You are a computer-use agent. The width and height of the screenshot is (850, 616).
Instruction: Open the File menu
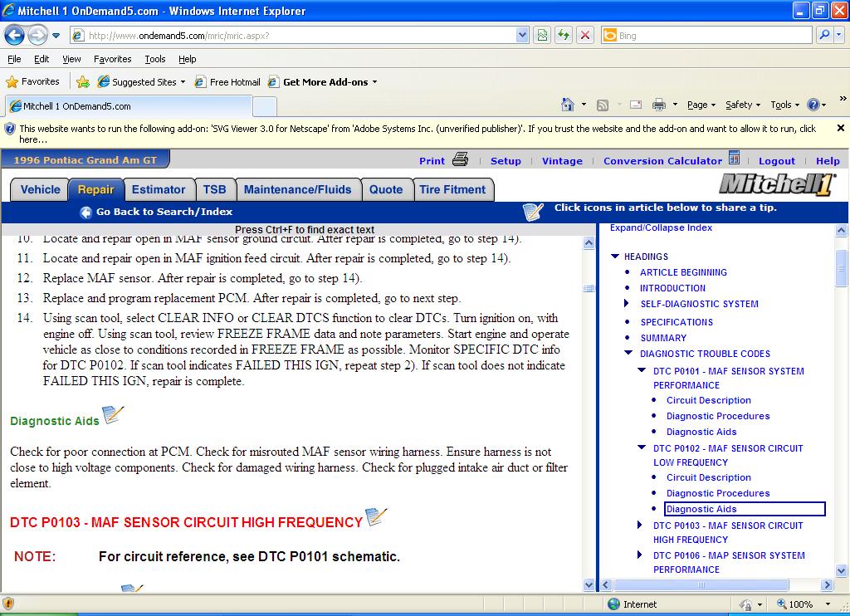(15, 59)
